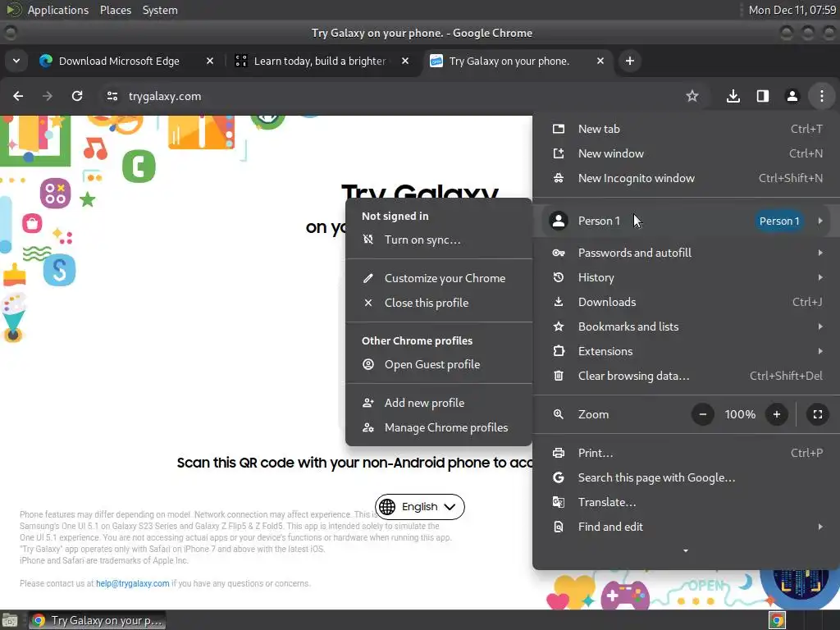Open the Places menu in the top panel
This screenshot has height=630, width=840.
point(115,10)
